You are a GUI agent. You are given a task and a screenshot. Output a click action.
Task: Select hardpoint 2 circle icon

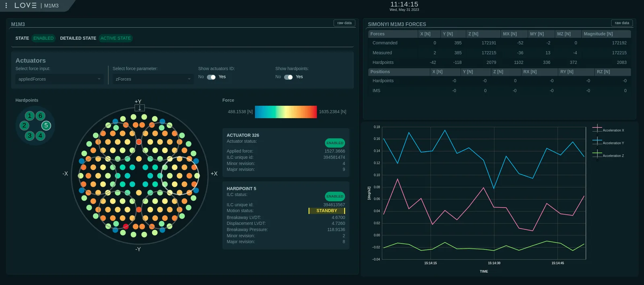(24, 125)
